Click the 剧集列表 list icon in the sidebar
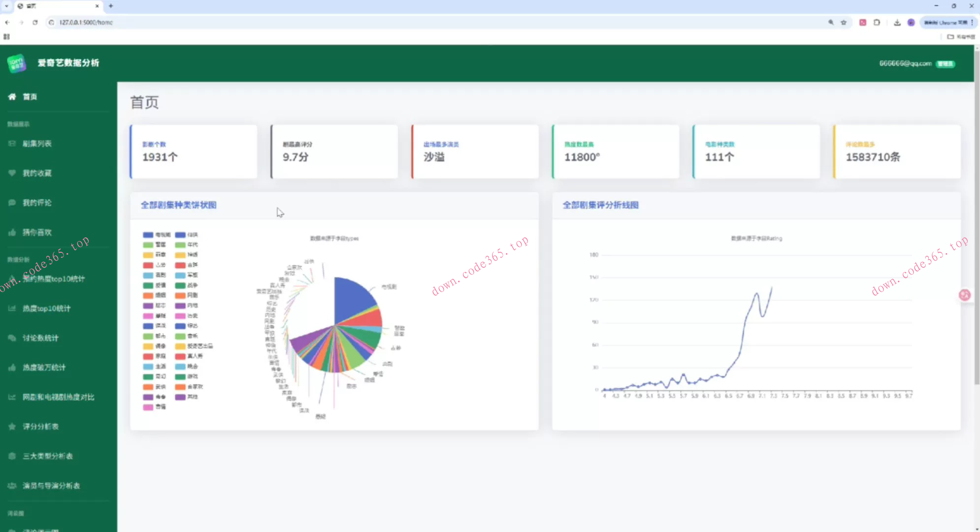 click(x=12, y=144)
